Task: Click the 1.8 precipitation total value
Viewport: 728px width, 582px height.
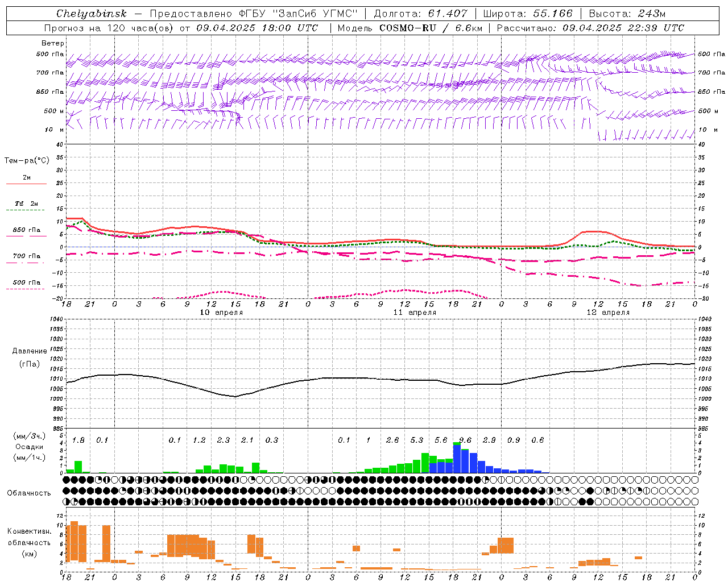Action: (x=78, y=440)
